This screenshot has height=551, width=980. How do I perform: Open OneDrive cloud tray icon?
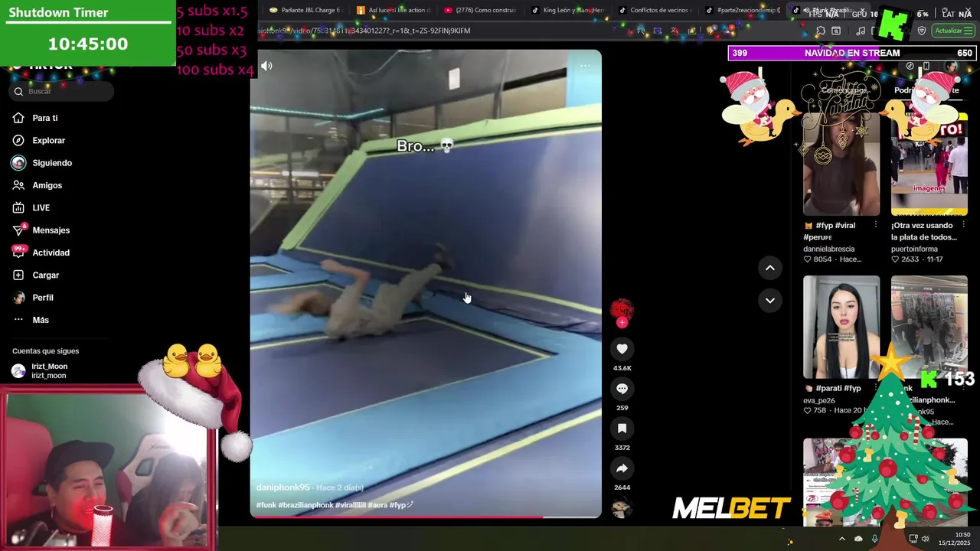858,539
